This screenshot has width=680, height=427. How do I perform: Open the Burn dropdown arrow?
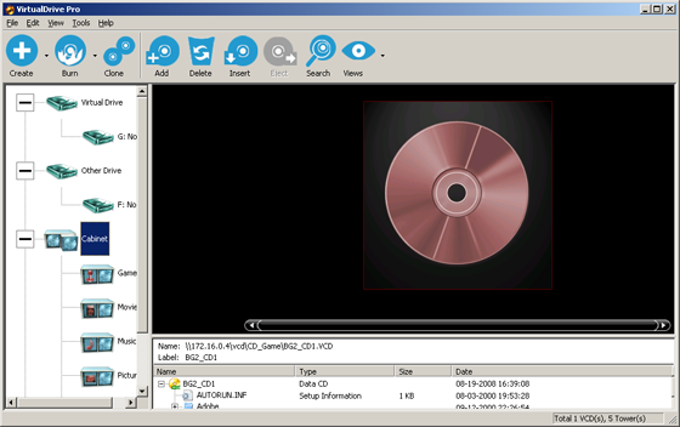tap(95, 56)
